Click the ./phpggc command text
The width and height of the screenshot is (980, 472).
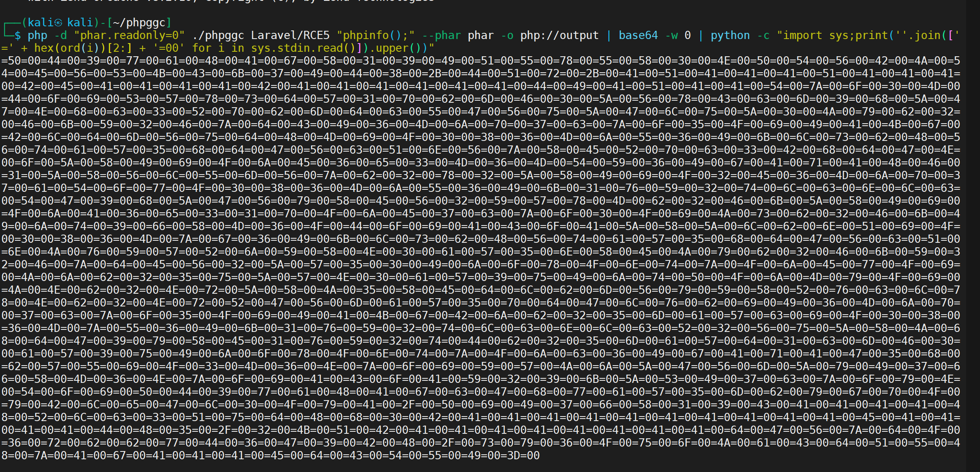[218, 36]
